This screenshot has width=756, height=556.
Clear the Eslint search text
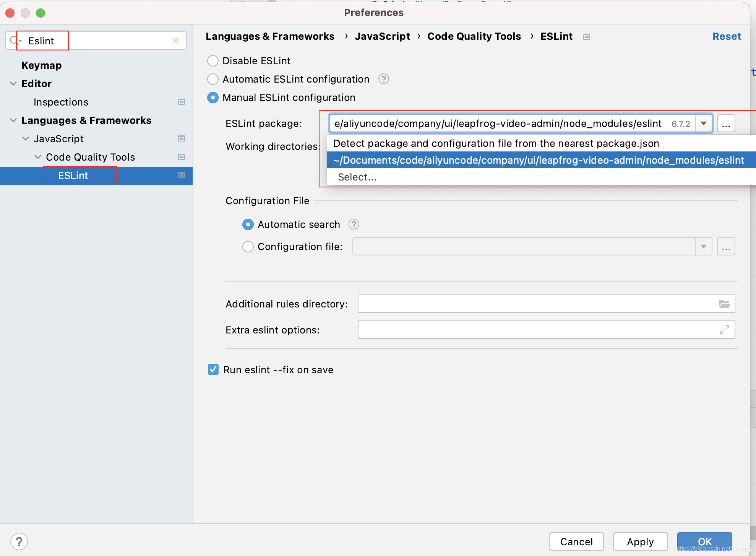[x=176, y=41]
